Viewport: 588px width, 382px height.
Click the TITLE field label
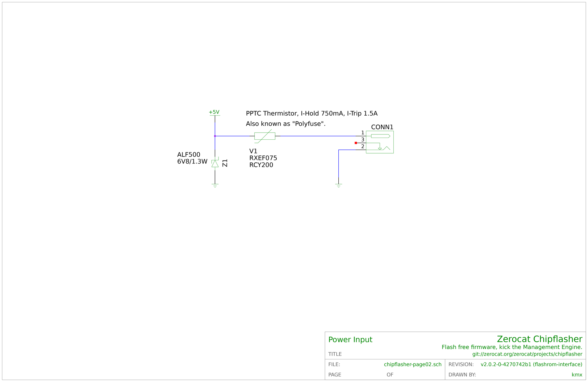[x=335, y=354]
